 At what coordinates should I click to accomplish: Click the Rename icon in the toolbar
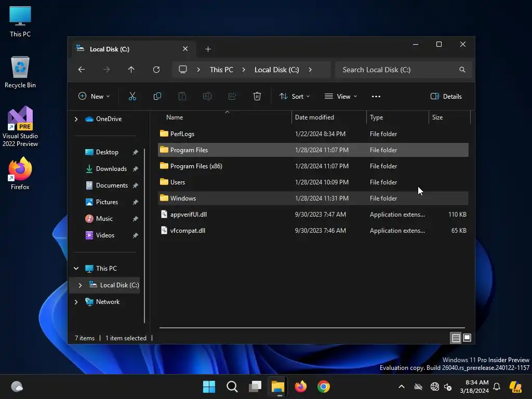coord(207,96)
